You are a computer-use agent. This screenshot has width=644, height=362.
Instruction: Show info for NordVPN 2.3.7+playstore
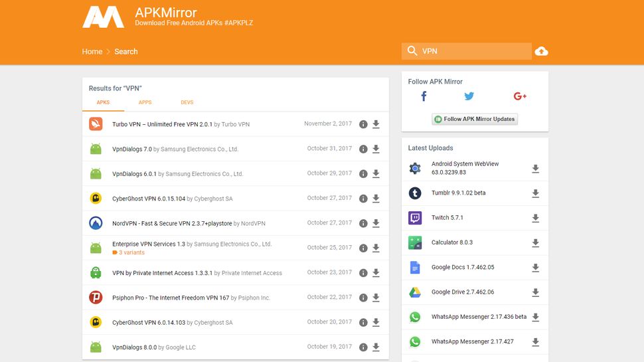(363, 223)
